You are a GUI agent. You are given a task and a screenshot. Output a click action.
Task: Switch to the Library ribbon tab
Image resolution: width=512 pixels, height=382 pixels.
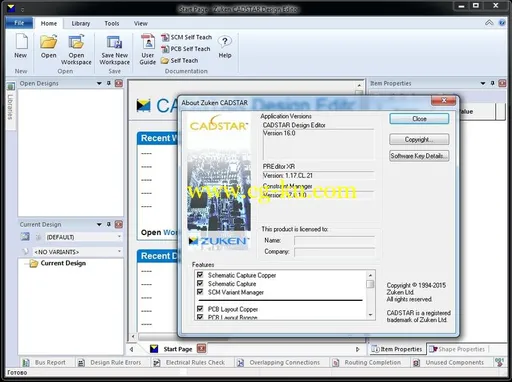tap(81, 23)
